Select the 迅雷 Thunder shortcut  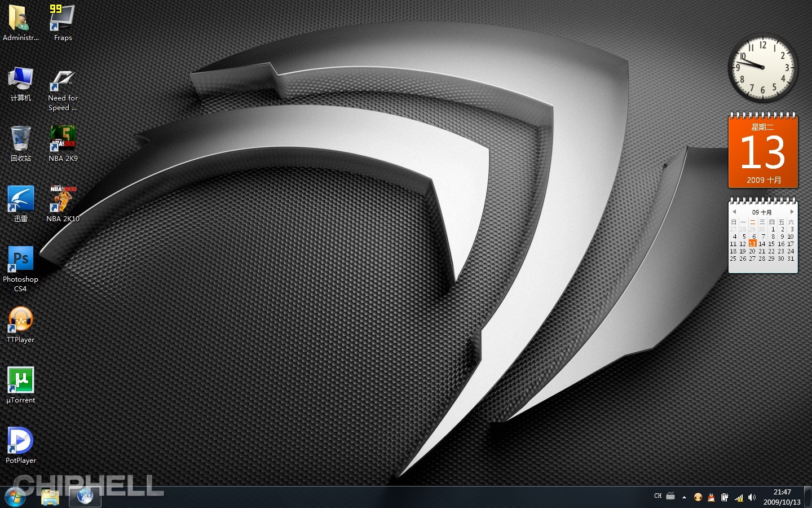(20, 204)
